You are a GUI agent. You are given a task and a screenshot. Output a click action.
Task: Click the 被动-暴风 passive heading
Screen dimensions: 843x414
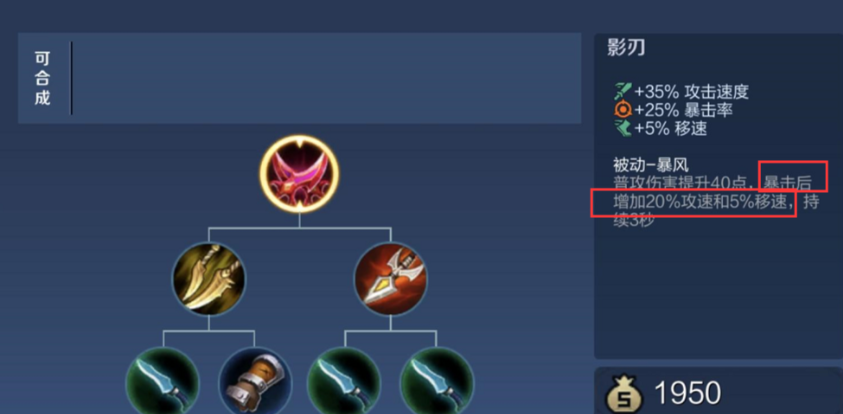tap(651, 163)
